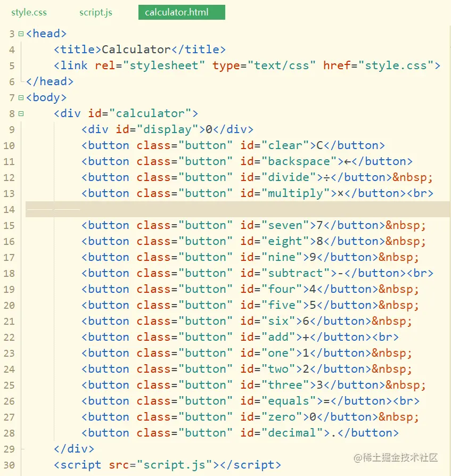Switch to the script.js tab
The image size is (451, 476).
[x=96, y=12]
